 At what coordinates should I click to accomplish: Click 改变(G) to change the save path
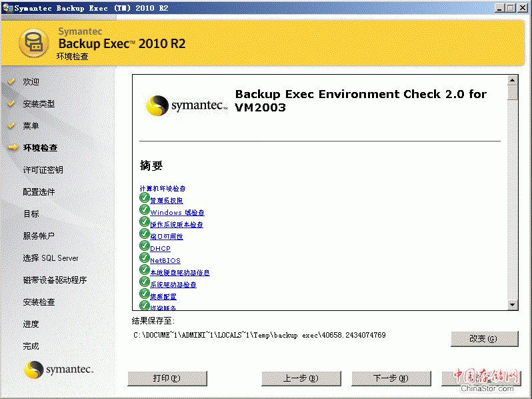click(x=484, y=338)
